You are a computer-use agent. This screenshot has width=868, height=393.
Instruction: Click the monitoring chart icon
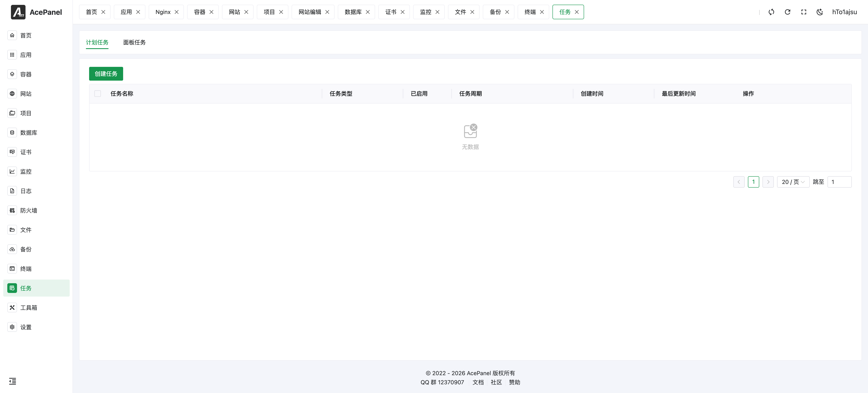tap(12, 172)
